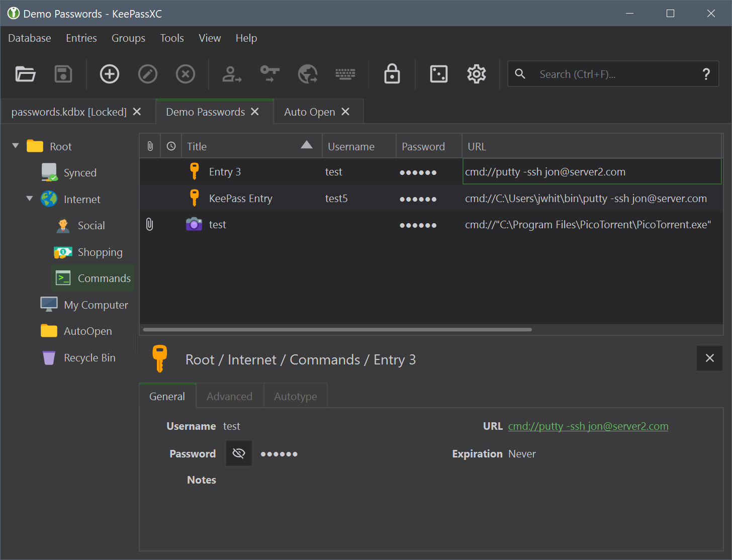This screenshot has height=560, width=732.
Task: Open settings with the gear icon
Action: pos(477,74)
